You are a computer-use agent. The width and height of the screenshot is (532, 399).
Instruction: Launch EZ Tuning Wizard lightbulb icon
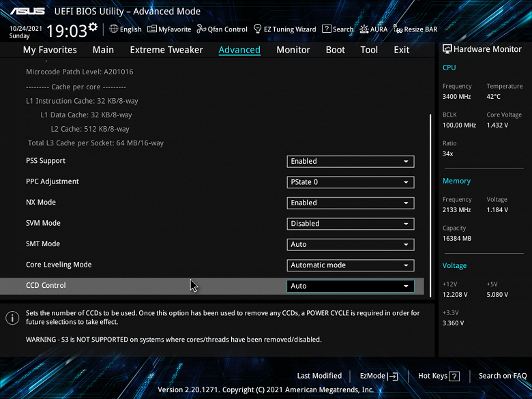point(258,29)
